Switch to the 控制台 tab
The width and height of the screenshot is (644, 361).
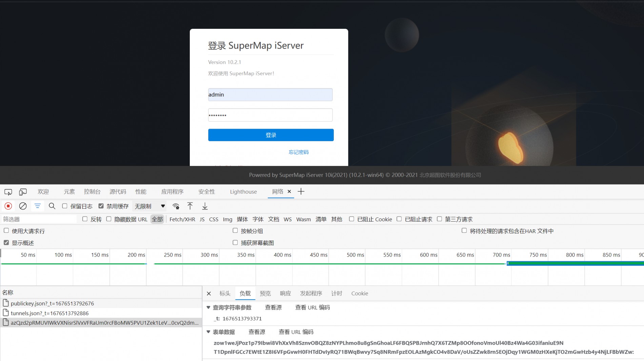(x=92, y=192)
